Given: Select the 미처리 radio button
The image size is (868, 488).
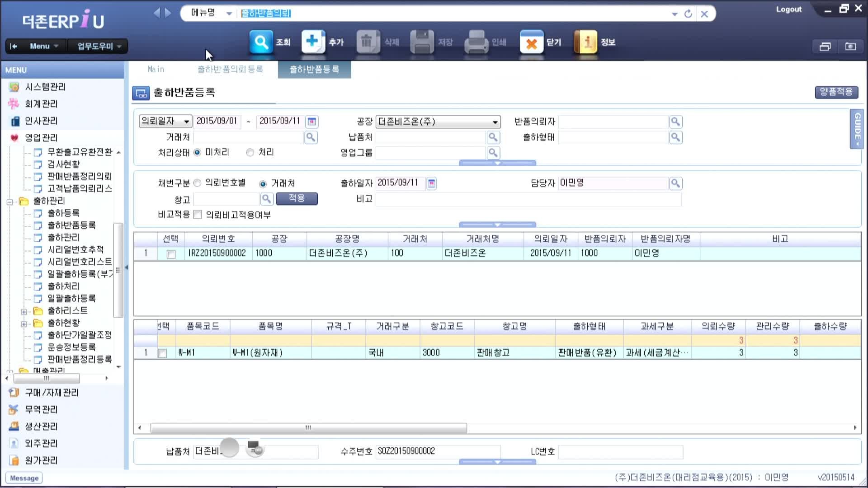Looking at the screenshot, I should [x=197, y=153].
